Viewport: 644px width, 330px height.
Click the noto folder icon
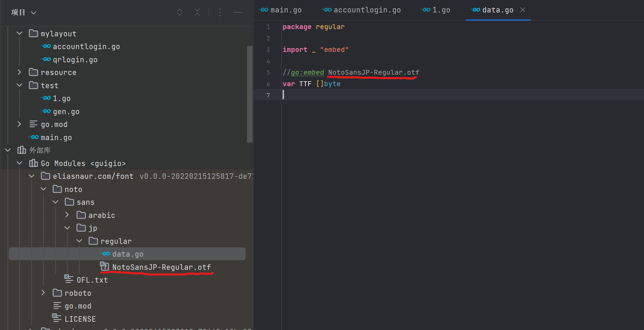coord(57,189)
